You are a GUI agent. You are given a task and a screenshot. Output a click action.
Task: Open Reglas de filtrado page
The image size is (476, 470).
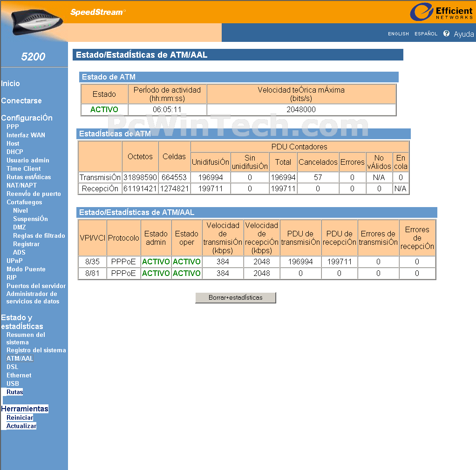[x=39, y=235]
